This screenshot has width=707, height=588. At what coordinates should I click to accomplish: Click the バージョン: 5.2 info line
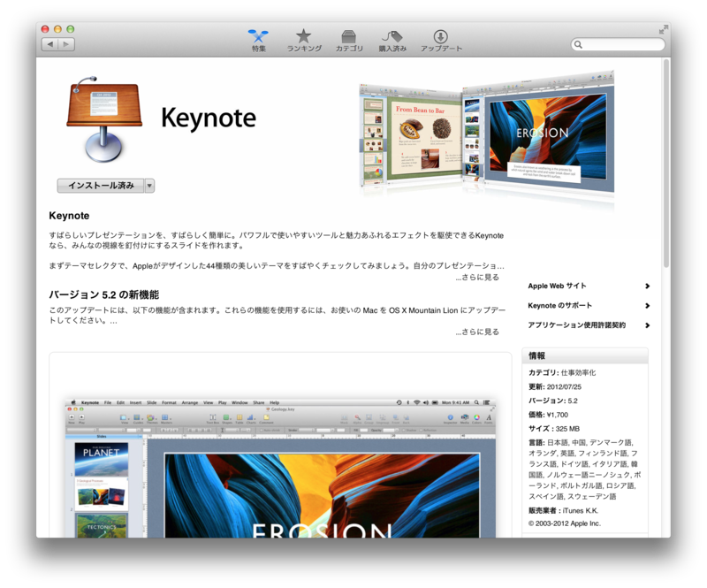[553, 401]
